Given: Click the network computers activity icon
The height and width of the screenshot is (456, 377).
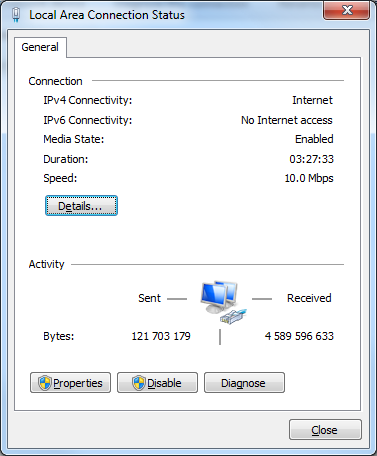Looking at the screenshot, I should (222, 301).
